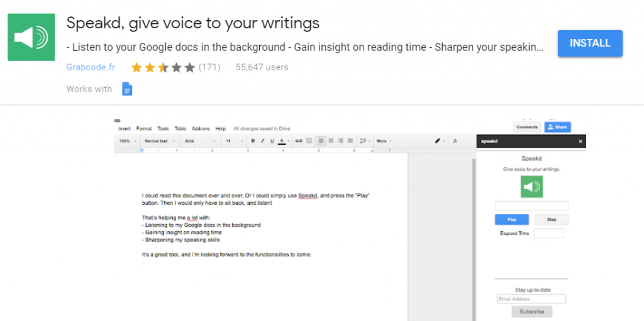Screen dimensions: 644x321
Task: Click the underlined word 'Speakd' in the document
Action: coord(308,195)
